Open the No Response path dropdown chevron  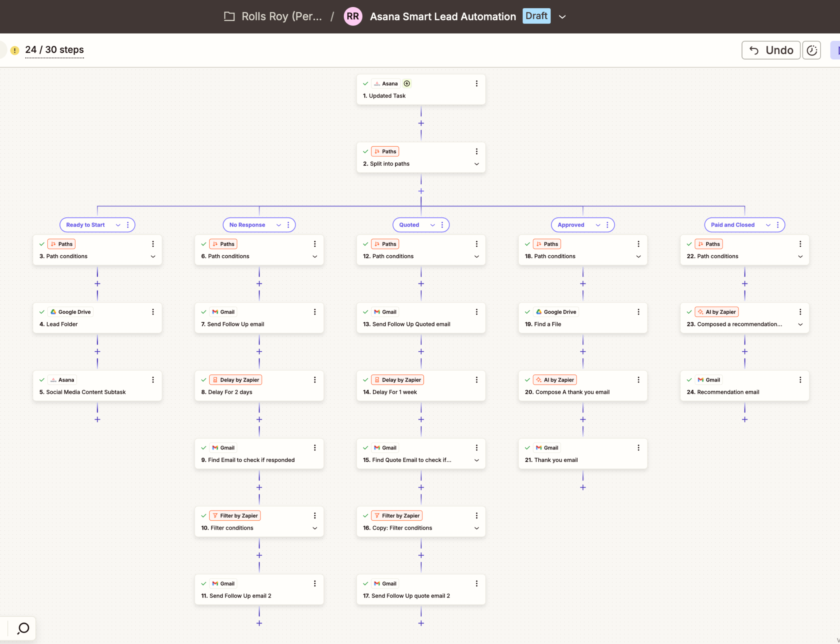[x=279, y=225]
